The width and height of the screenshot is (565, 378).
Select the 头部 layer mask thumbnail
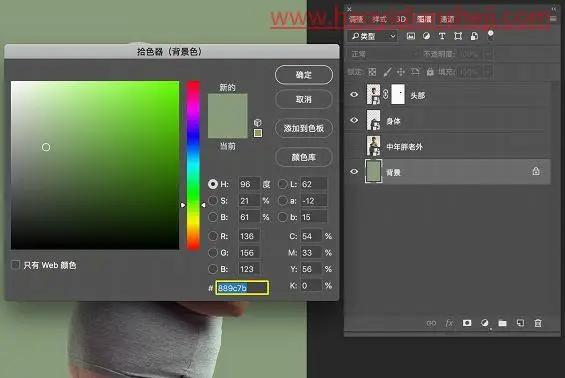pyautogui.click(x=398, y=94)
